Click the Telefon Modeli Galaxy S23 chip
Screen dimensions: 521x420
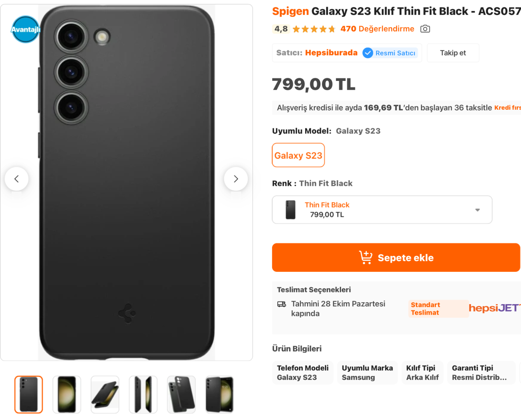[x=302, y=373]
